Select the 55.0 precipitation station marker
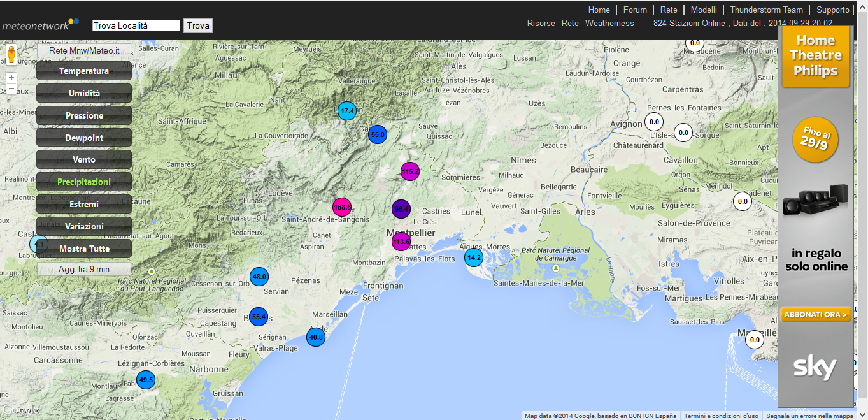868x420 pixels. point(378,134)
